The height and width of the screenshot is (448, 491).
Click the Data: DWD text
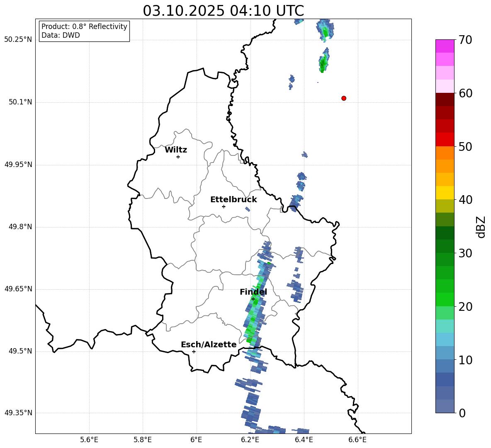point(61,35)
